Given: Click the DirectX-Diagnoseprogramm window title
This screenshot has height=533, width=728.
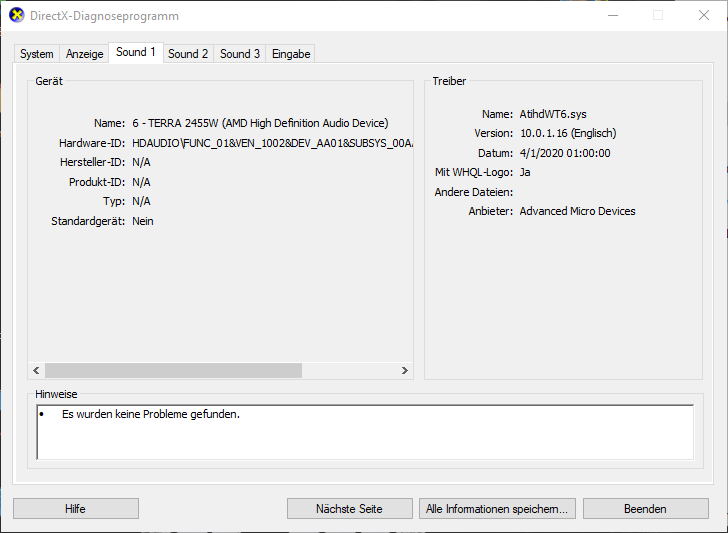Looking at the screenshot, I should pos(104,16).
